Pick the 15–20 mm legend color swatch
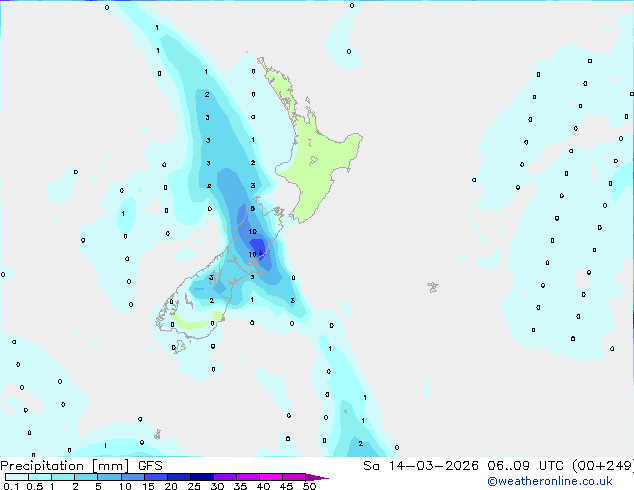The height and width of the screenshot is (490, 634). (156, 477)
